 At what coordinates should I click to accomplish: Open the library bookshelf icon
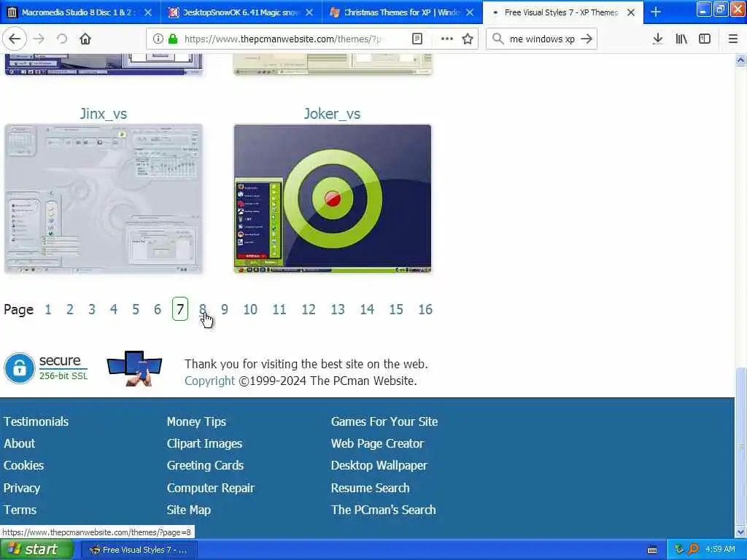coord(681,39)
